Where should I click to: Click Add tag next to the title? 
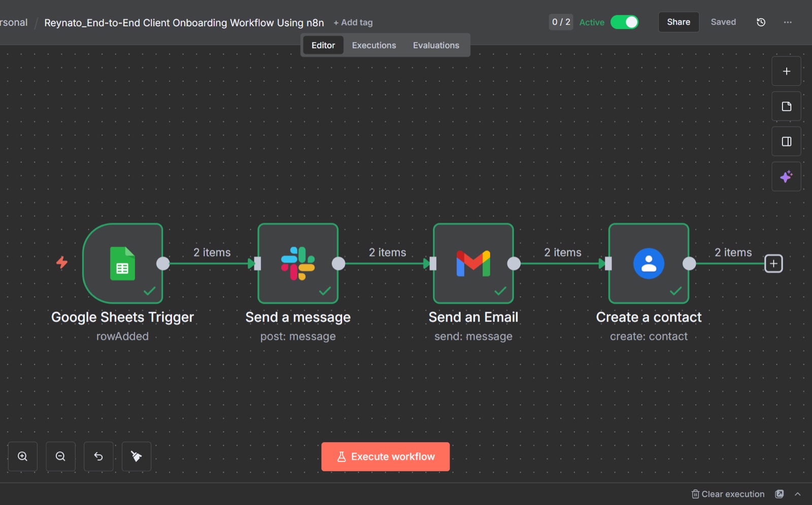click(x=353, y=22)
